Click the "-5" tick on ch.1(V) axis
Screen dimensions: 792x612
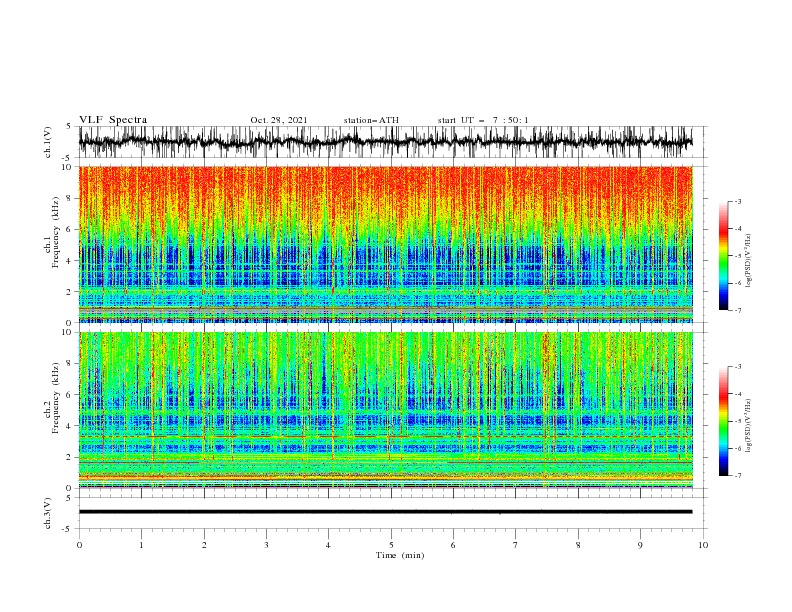[68, 158]
